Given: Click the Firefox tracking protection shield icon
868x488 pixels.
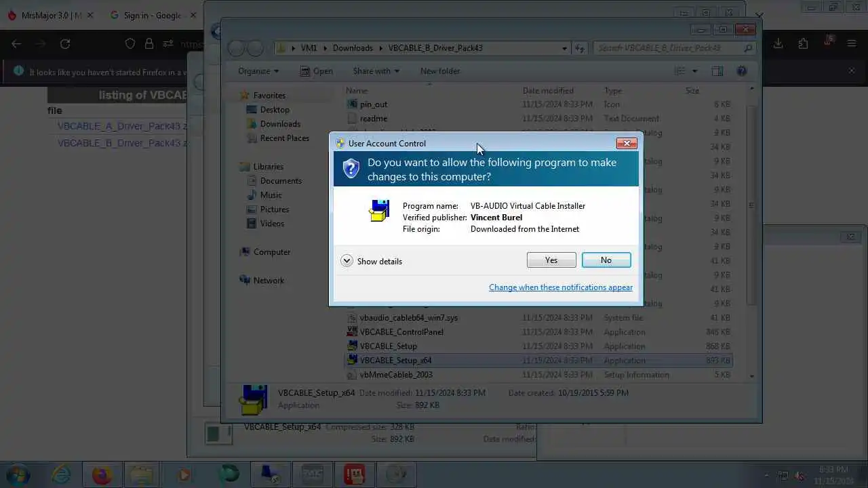Looking at the screenshot, I should (x=130, y=44).
